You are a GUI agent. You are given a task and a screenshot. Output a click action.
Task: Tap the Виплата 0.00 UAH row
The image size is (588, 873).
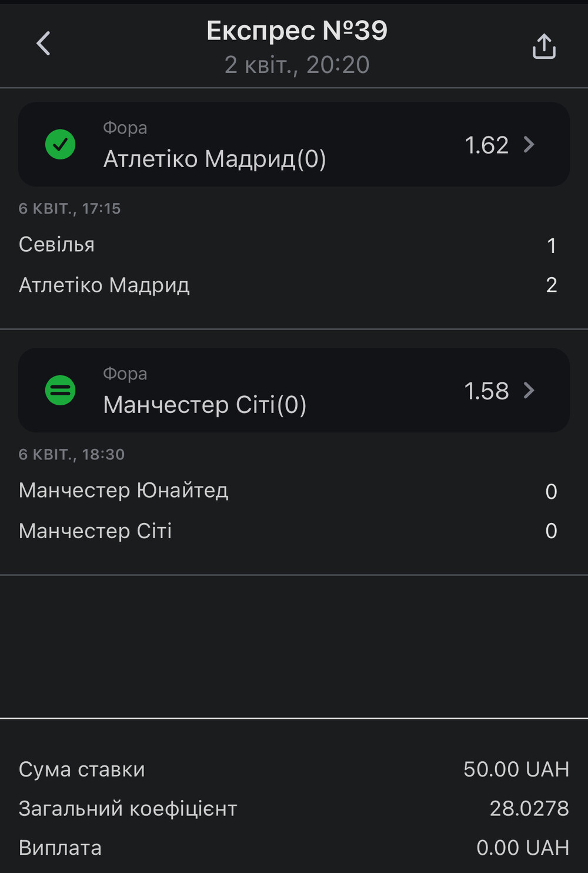coord(294,848)
